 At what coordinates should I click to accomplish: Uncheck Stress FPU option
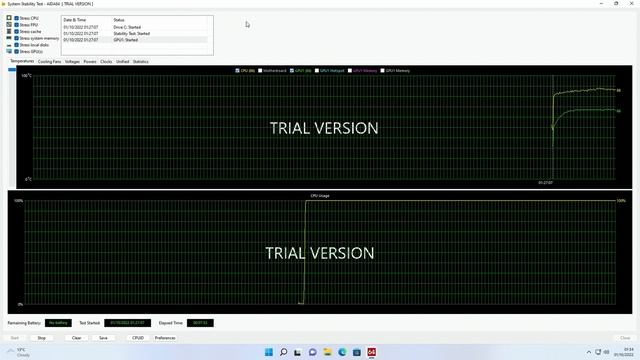[x=17, y=24]
